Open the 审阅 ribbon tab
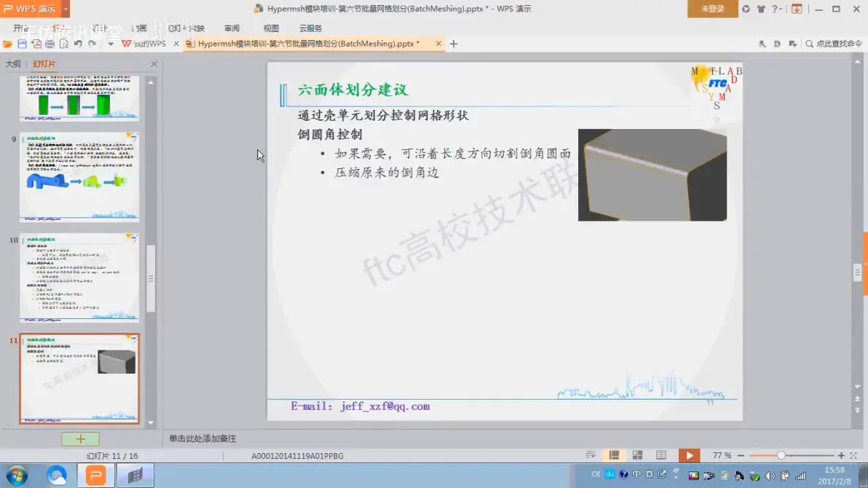 (232, 28)
